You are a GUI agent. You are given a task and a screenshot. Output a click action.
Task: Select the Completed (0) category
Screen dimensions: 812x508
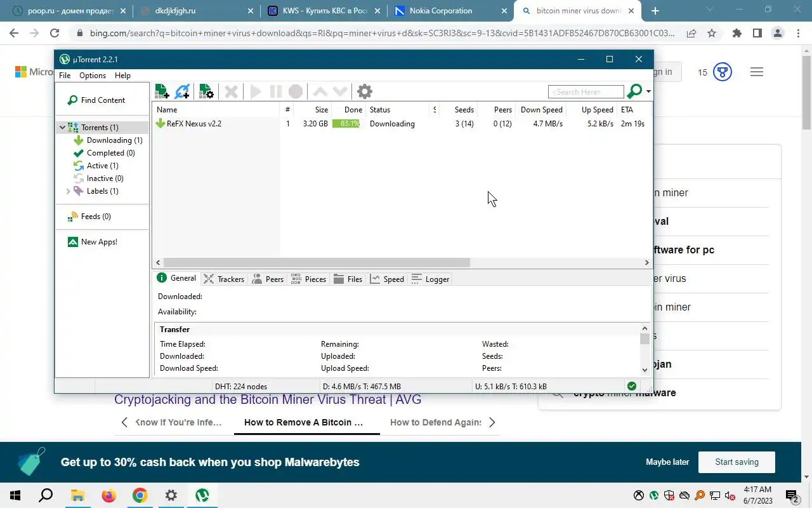click(104, 152)
